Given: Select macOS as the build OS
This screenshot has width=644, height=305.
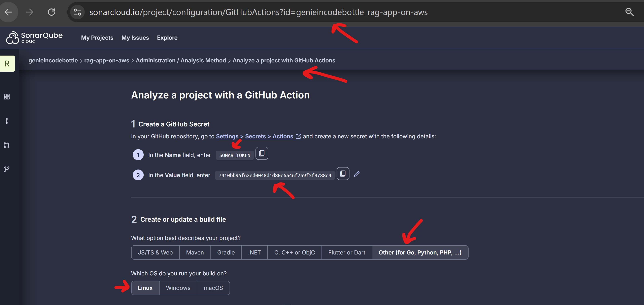Looking at the screenshot, I should tap(213, 288).
